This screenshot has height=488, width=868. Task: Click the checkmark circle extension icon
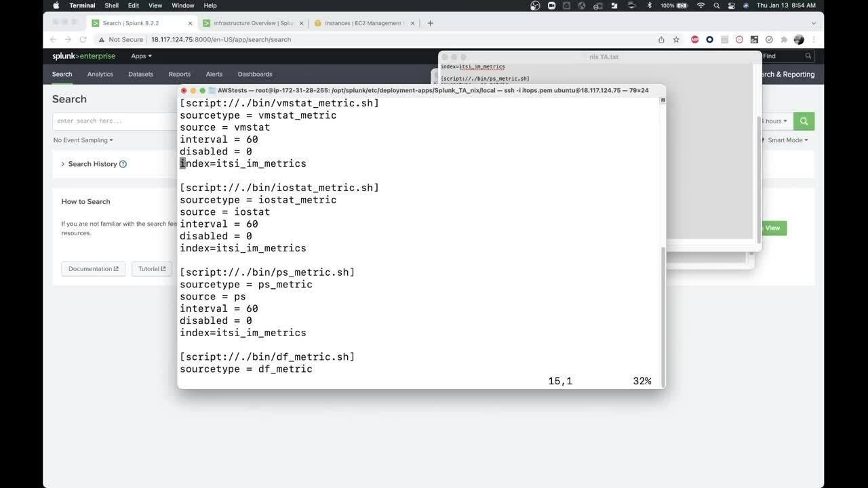tap(769, 39)
